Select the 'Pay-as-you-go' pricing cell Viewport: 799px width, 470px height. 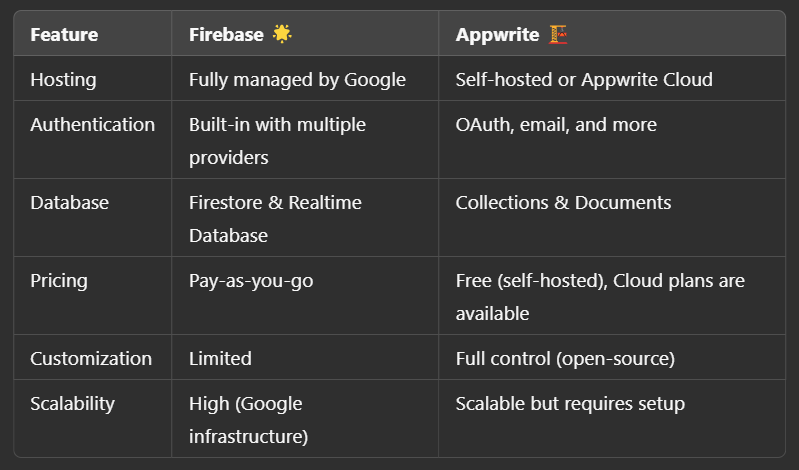click(251, 281)
